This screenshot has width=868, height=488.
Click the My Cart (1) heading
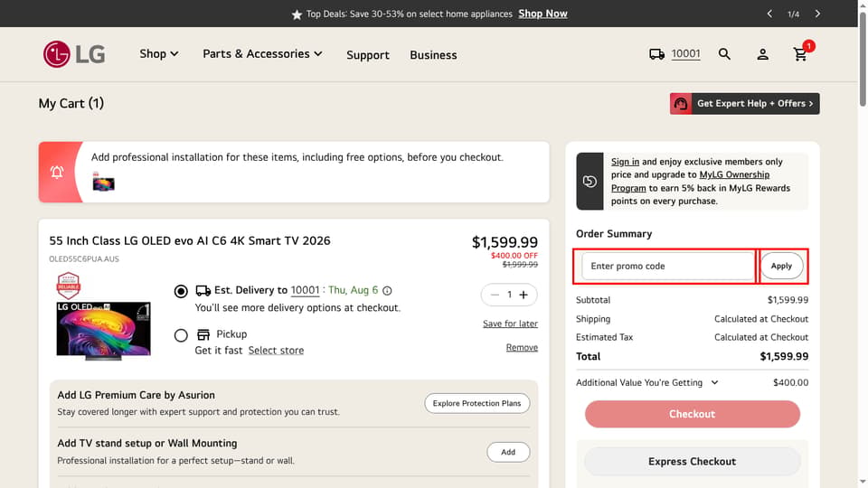(x=71, y=103)
